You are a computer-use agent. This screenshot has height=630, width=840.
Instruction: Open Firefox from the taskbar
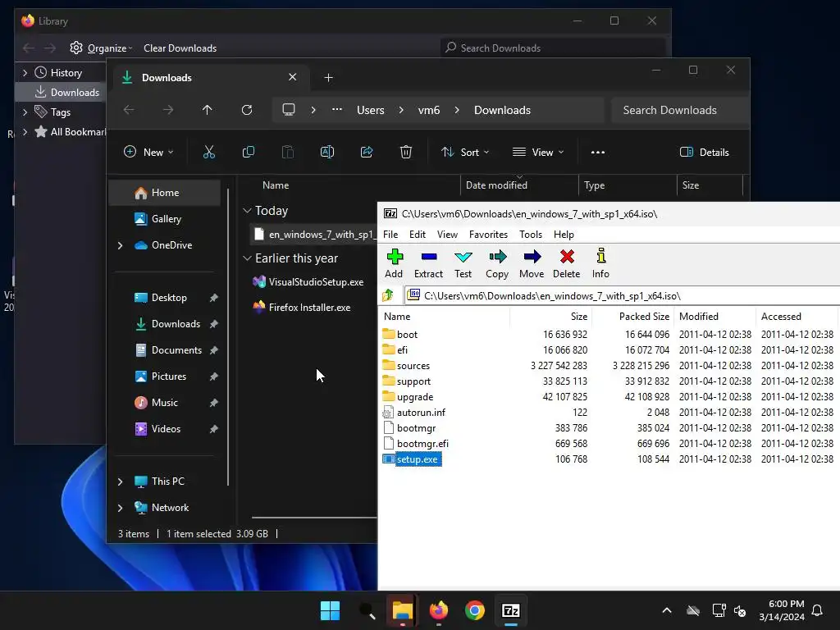(x=439, y=610)
